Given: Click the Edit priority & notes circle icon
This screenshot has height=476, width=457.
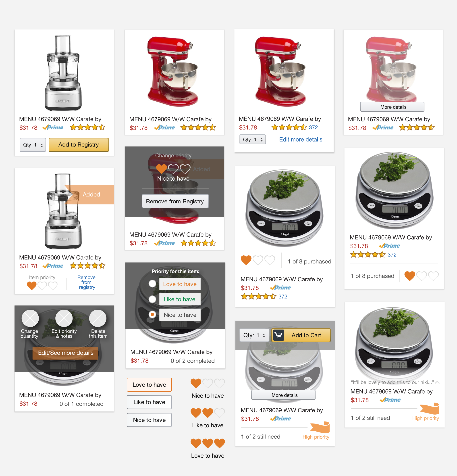Looking at the screenshot, I should [x=64, y=318].
